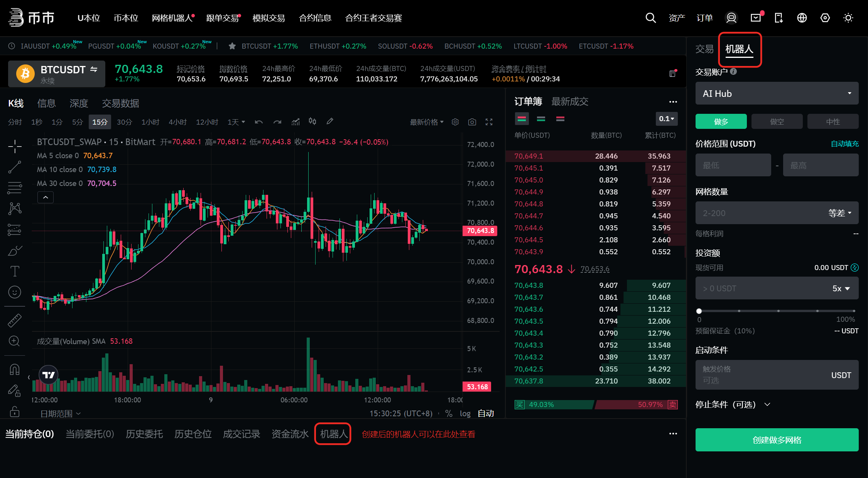Click the search magnifier icon in header

pyautogui.click(x=650, y=18)
